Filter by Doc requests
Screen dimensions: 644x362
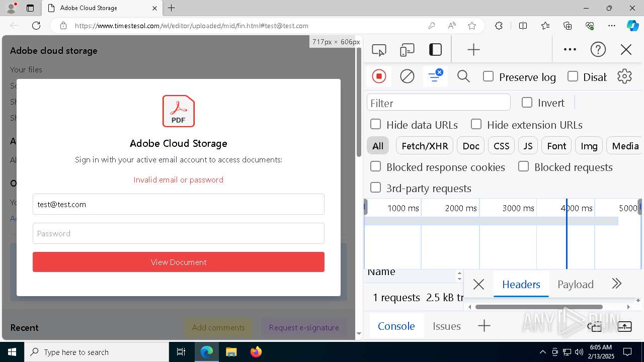(471, 146)
